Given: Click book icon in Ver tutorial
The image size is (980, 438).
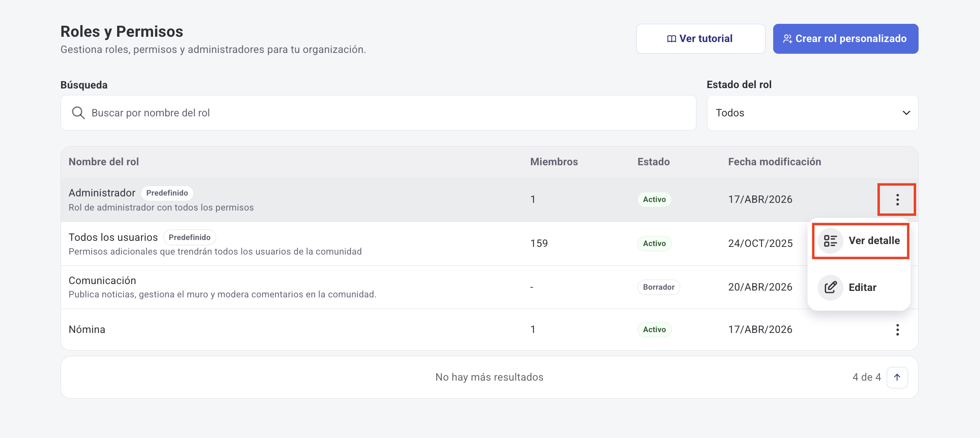Looking at the screenshot, I should [x=671, y=39].
